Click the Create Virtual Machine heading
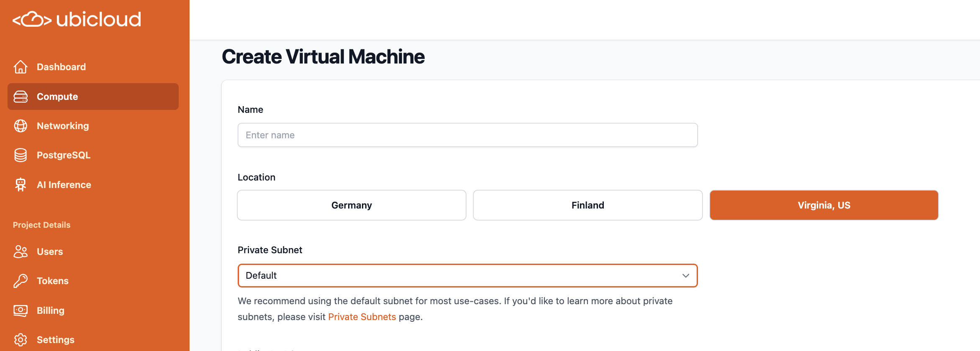Viewport: 980px width, 351px height. tap(323, 57)
